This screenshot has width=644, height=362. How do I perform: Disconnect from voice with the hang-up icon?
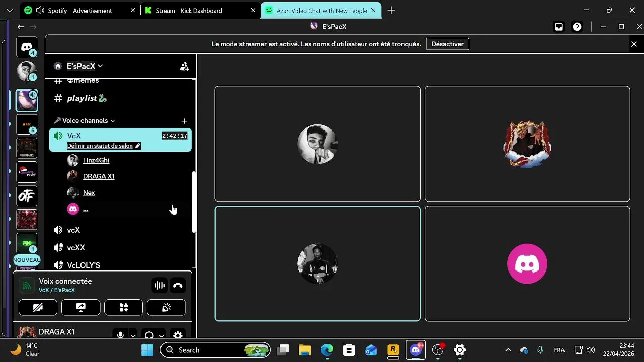coord(178,286)
